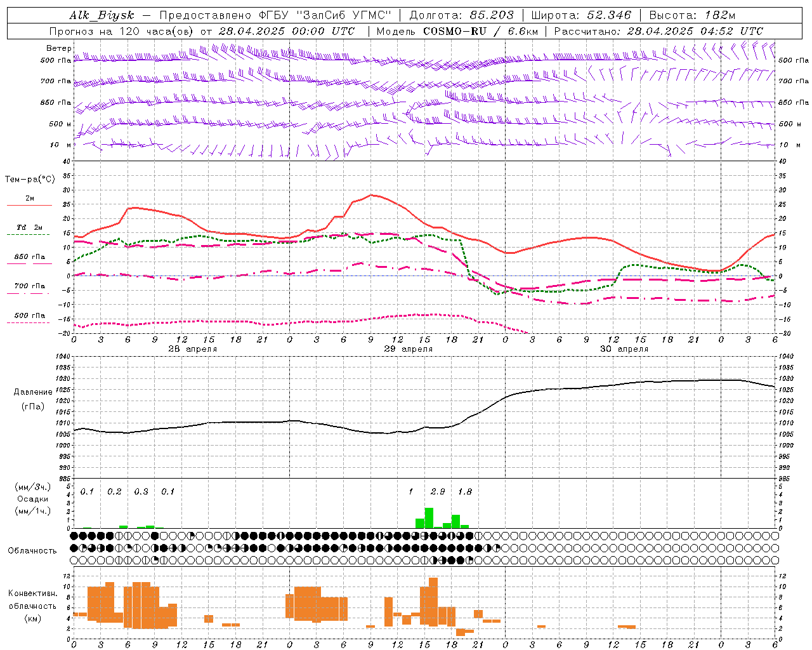Click the Модель COSMO-RU / 6.6км label
Screen dimensions: 812x650
457,31
